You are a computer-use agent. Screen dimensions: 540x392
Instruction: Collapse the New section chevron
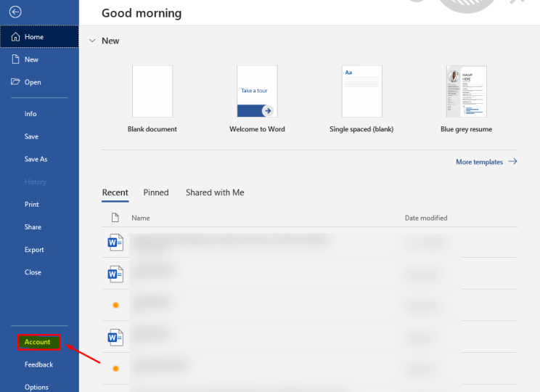92,41
